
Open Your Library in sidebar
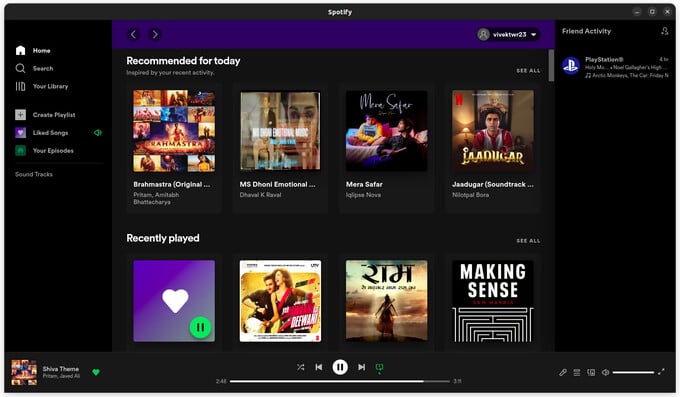click(42, 86)
